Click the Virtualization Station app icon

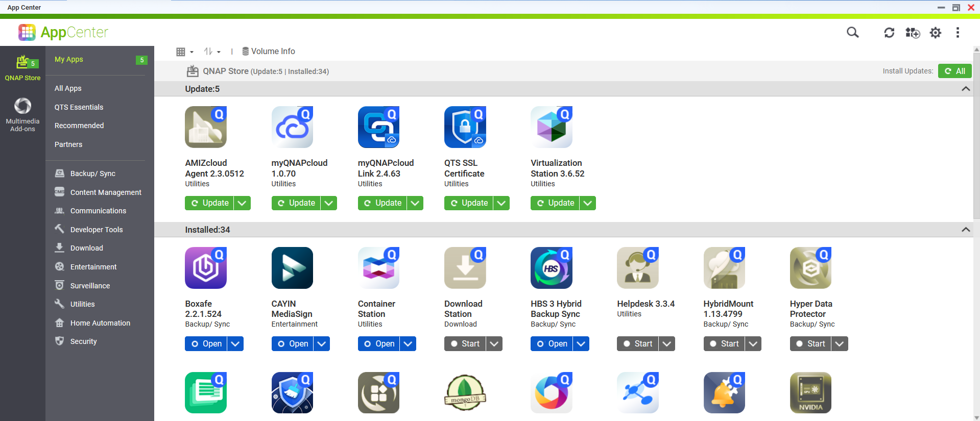coord(552,127)
